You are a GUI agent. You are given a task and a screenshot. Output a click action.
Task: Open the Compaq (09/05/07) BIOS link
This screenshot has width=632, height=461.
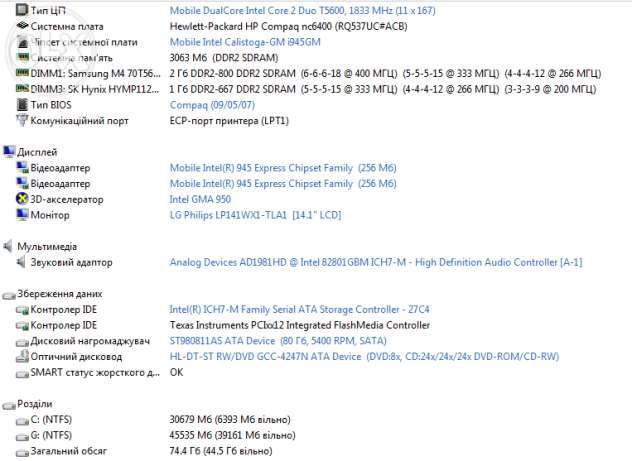coord(212,105)
